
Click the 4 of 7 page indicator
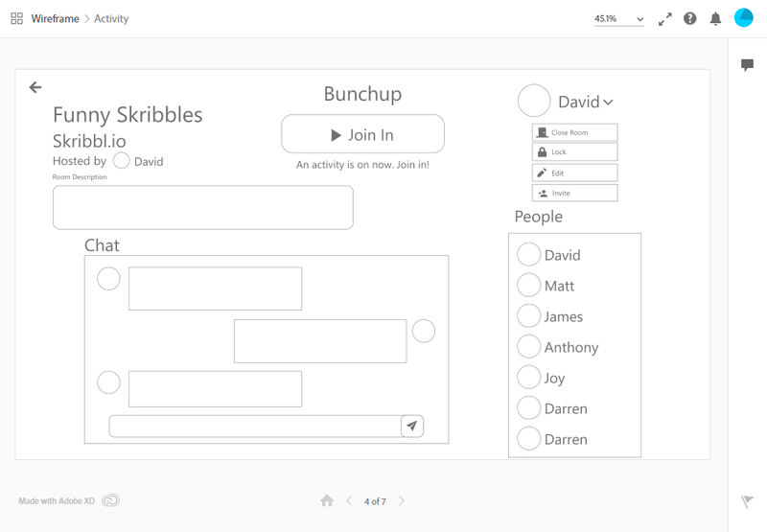tap(375, 501)
